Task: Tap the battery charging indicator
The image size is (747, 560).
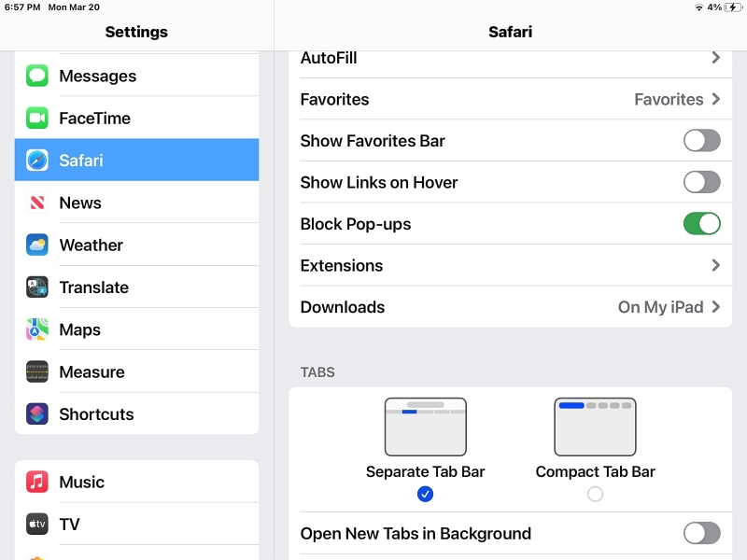Action: pyautogui.click(x=733, y=7)
